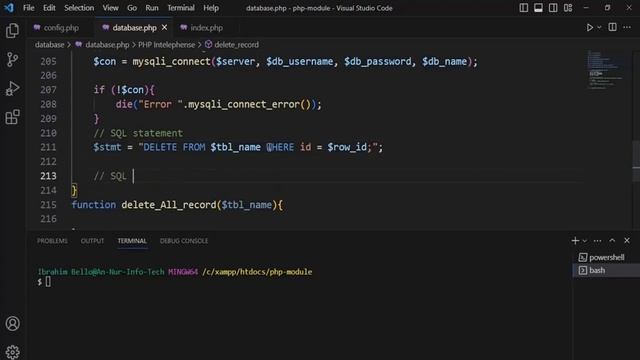Run the PHP file with play icon
Viewport: 640px width, 360px height.
coord(589,27)
